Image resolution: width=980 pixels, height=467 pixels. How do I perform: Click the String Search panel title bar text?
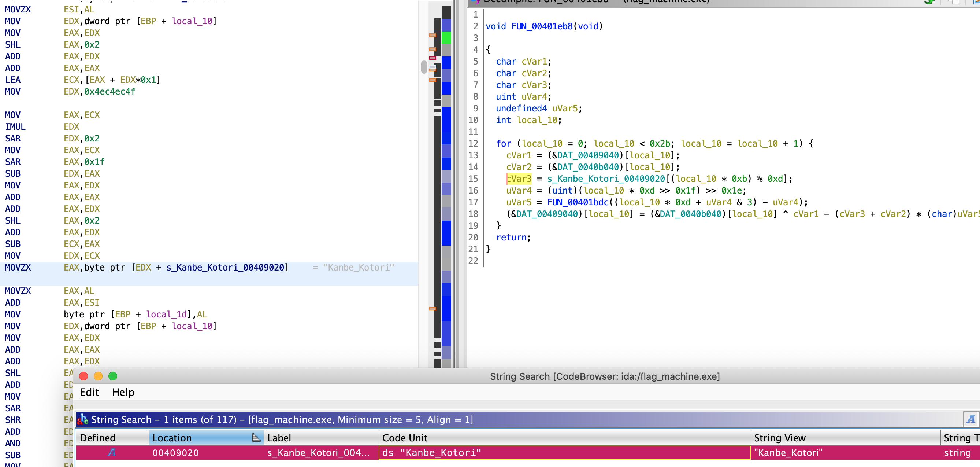(282, 419)
